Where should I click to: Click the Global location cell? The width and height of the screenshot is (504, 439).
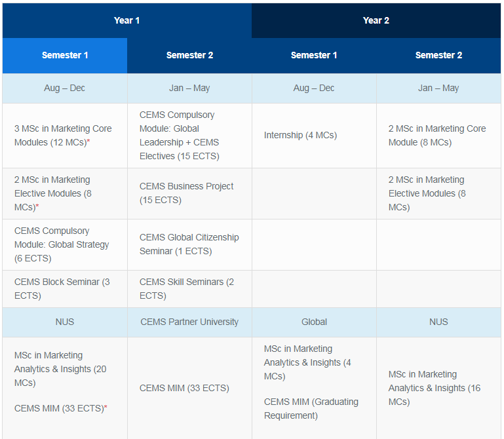point(314,322)
